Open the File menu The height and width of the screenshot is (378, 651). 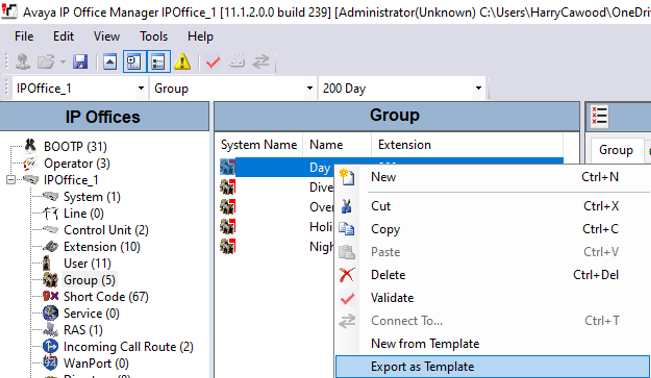click(x=24, y=37)
